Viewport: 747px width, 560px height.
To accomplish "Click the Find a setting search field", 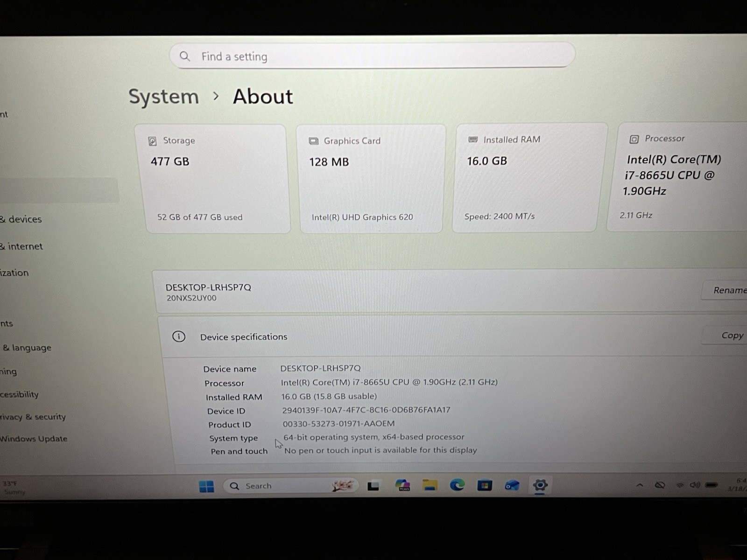I will tap(372, 56).
